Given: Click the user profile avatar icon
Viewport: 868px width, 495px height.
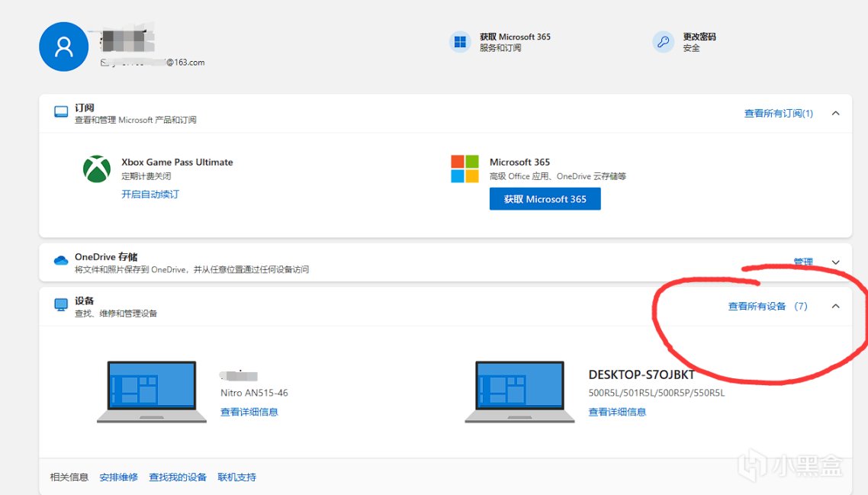Looking at the screenshot, I should [63, 47].
